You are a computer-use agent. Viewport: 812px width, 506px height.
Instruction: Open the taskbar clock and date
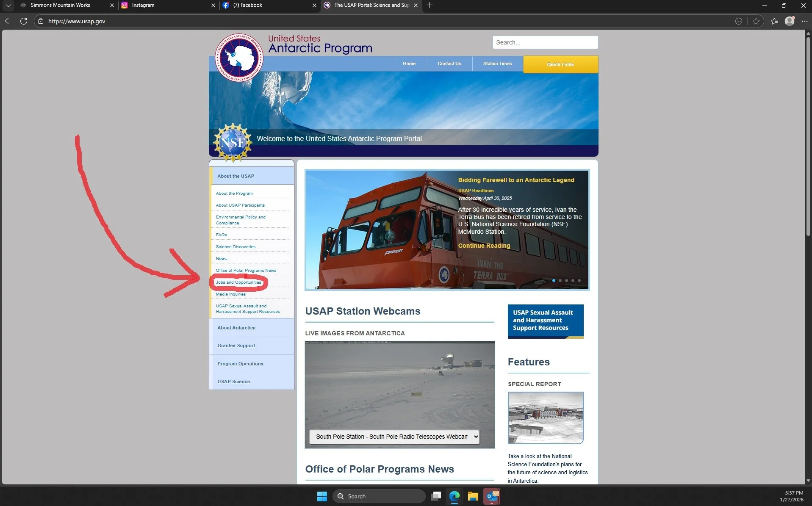[791, 496]
